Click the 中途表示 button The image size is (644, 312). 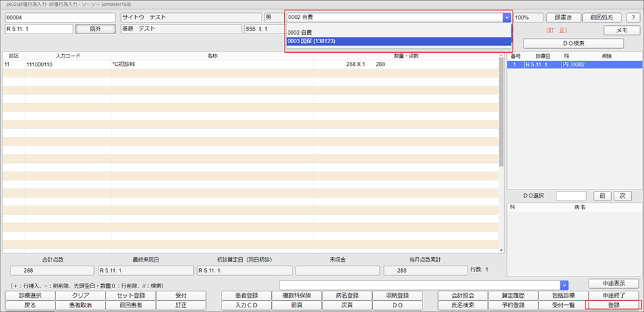coord(613,284)
